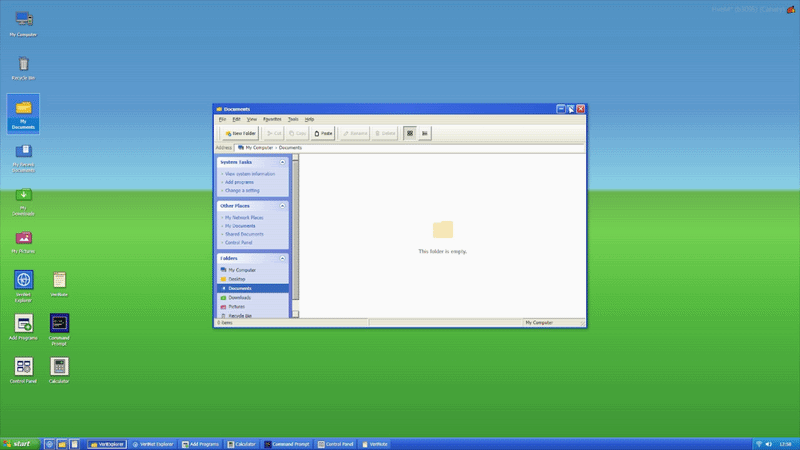The width and height of the screenshot is (800, 450).
Task: Open the Tools menu
Action: coord(293,119)
